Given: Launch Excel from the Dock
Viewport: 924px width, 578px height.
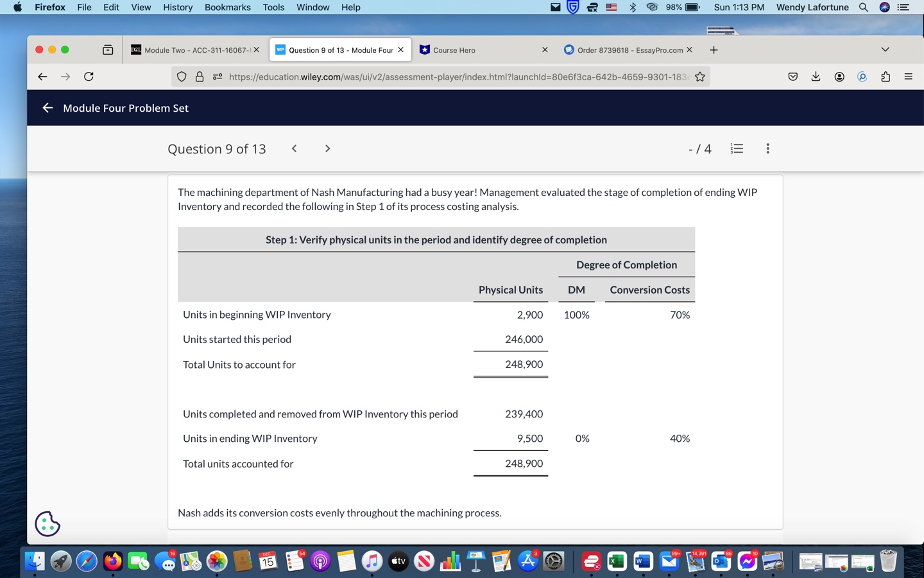Looking at the screenshot, I should click(x=617, y=561).
